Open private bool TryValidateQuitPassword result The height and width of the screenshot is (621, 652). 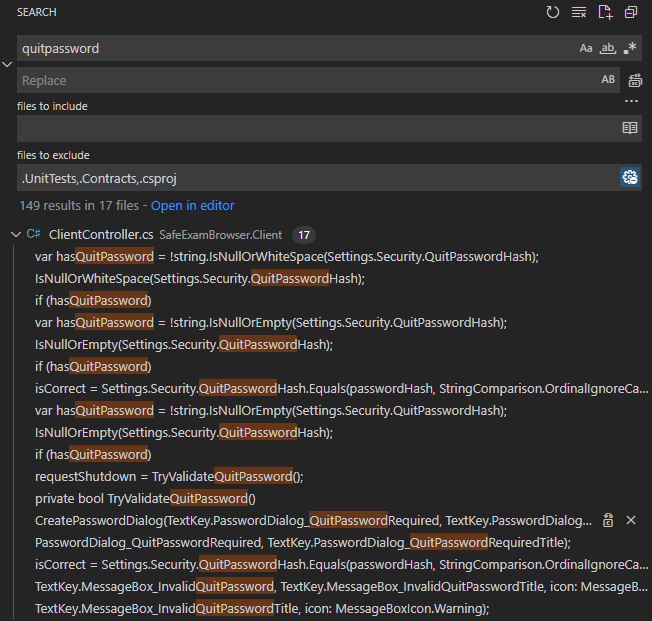click(x=145, y=499)
